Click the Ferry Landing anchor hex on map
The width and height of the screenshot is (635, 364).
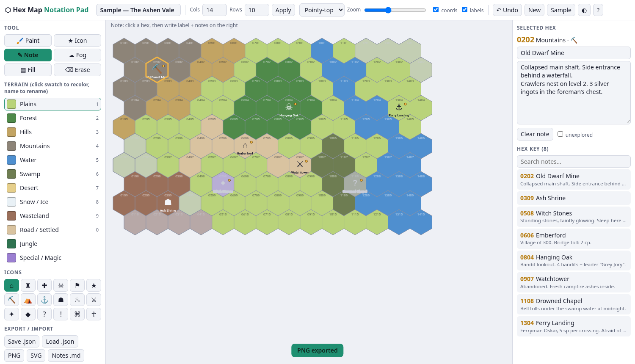pyautogui.click(x=399, y=108)
